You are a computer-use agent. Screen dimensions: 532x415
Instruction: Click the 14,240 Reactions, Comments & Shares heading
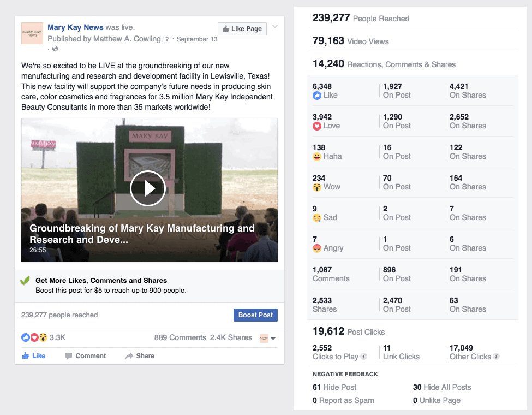pyautogui.click(x=384, y=64)
